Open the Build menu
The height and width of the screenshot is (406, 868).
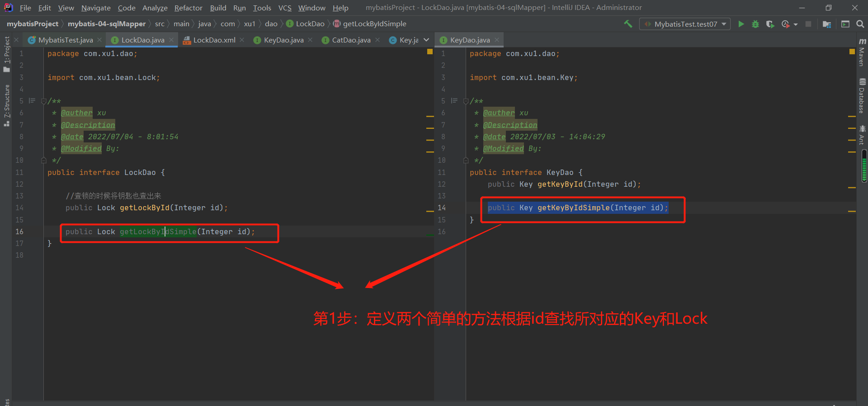click(x=218, y=8)
